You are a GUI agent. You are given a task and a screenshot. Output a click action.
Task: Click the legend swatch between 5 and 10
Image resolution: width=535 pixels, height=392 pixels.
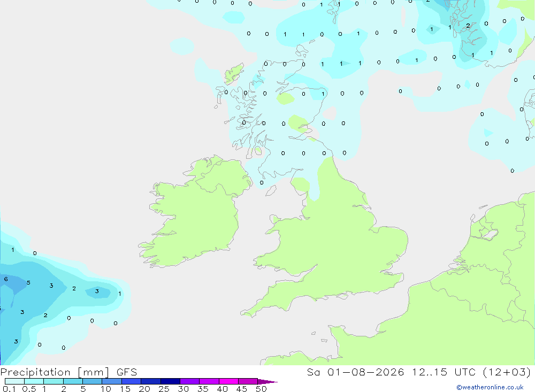coord(93,381)
